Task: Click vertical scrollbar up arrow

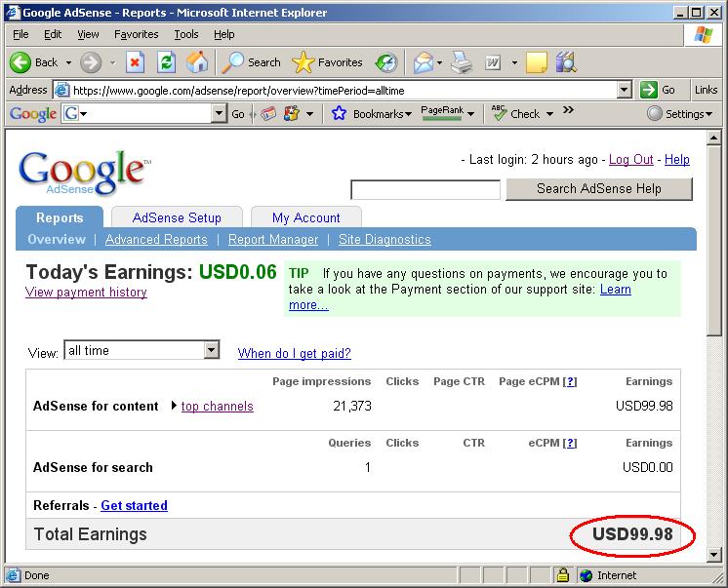Action: (713, 137)
